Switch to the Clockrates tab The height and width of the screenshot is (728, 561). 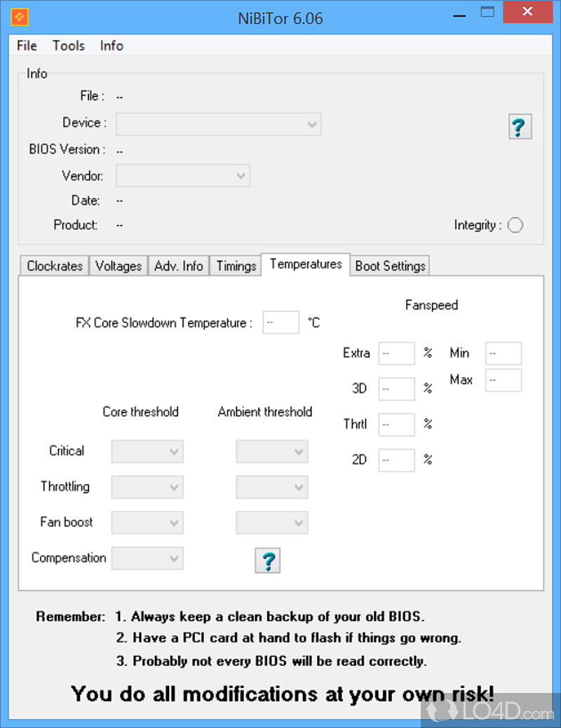(x=55, y=266)
